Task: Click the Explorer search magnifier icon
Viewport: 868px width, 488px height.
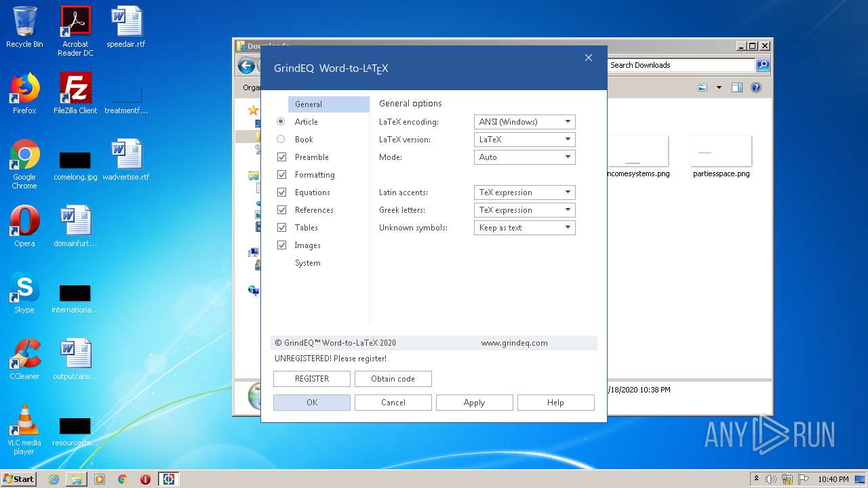Action: pos(763,65)
